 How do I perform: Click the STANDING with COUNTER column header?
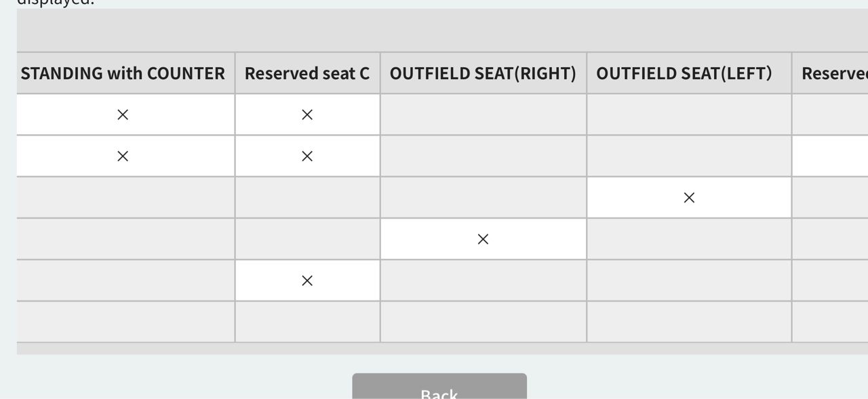pos(123,73)
